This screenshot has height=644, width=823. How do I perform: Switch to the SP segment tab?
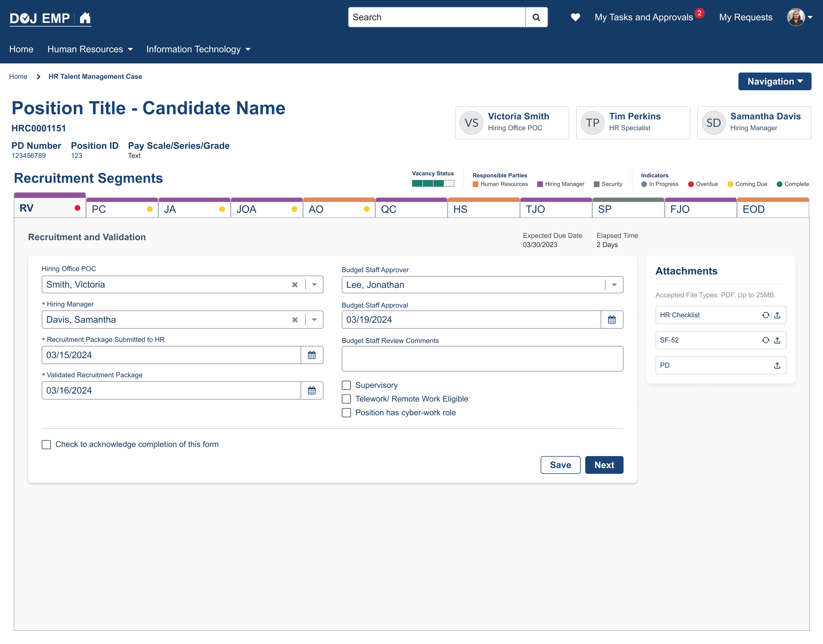[x=628, y=208]
